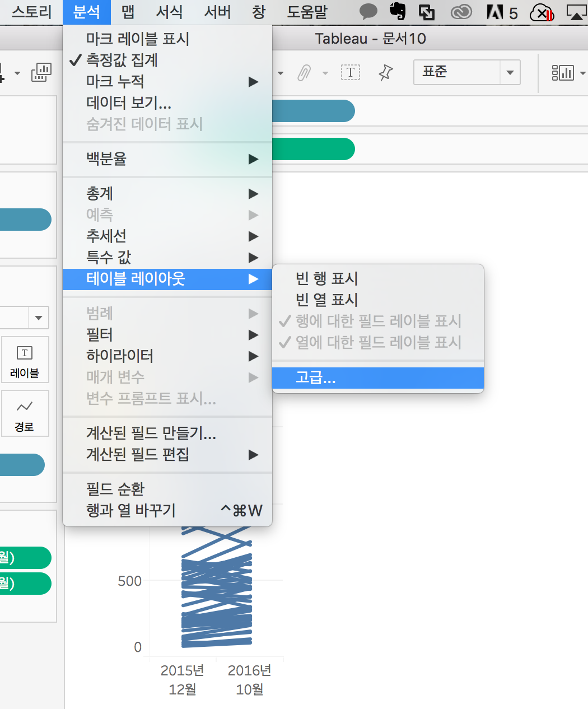Open the 스토리 menu in menu bar

[x=32, y=12]
